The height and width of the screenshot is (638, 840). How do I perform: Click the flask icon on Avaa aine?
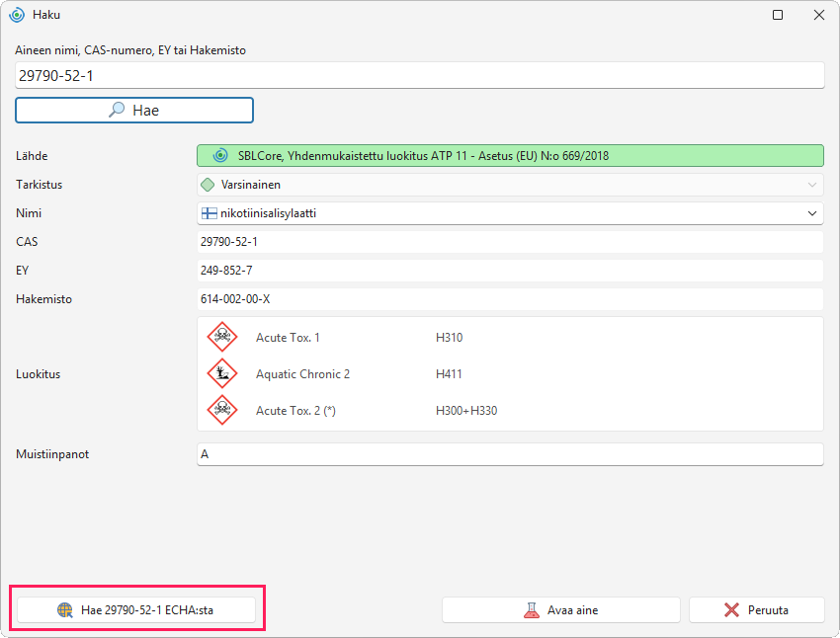point(532,610)
